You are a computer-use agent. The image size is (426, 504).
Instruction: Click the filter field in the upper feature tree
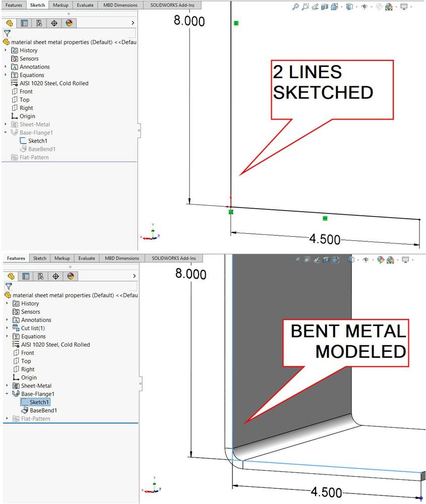(x=73, y=33)
